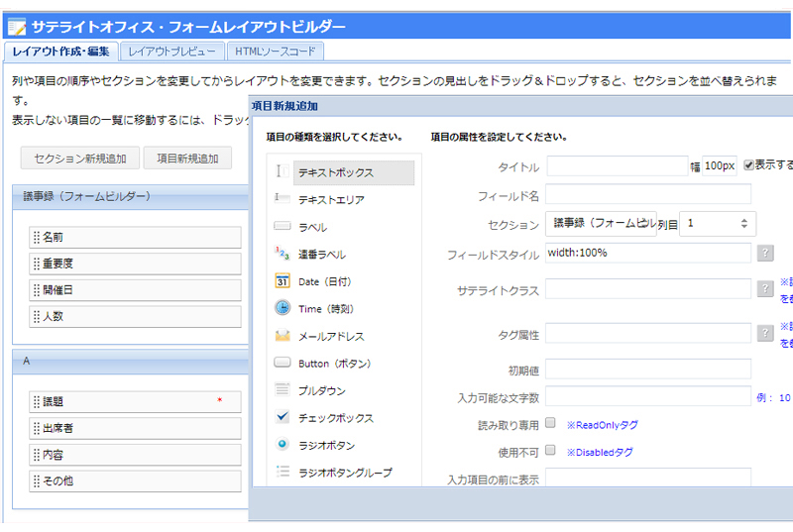Click the タグ属性 input field

[x=648, y=333]
